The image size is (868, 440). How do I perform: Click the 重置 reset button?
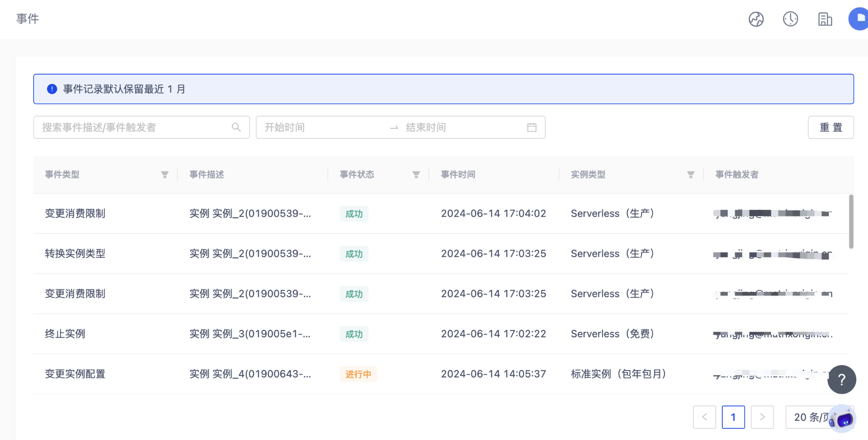tap(831, 127)
